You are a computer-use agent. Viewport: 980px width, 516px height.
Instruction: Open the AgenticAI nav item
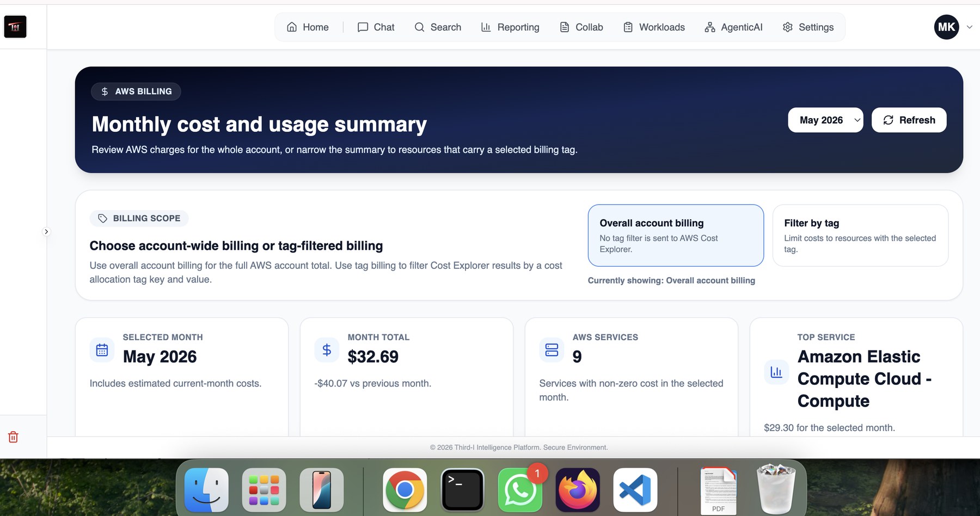pos(733,27)
